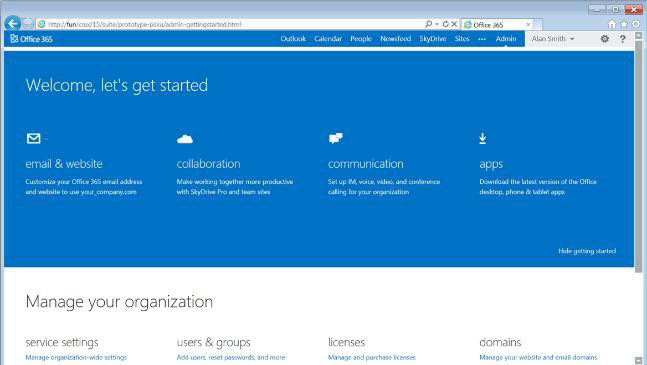Stop loading with the X icon

454,24
